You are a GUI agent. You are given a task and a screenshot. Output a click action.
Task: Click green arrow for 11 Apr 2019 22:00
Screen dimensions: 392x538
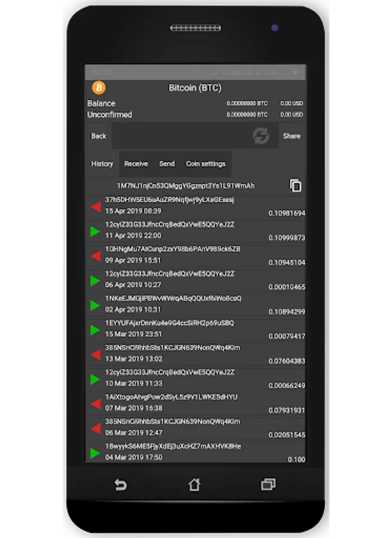pyautogui.click(x=95, y=231)
